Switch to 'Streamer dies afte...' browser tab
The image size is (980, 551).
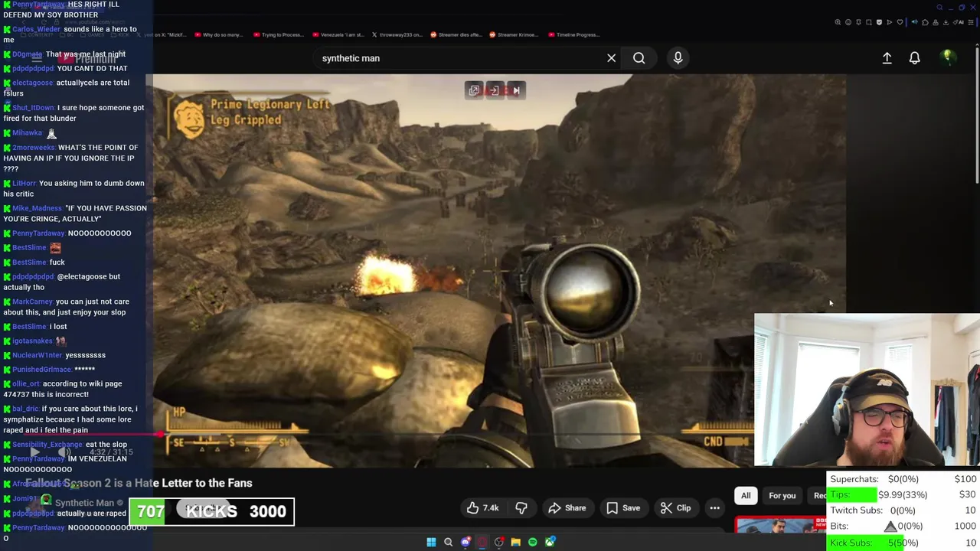457,34
